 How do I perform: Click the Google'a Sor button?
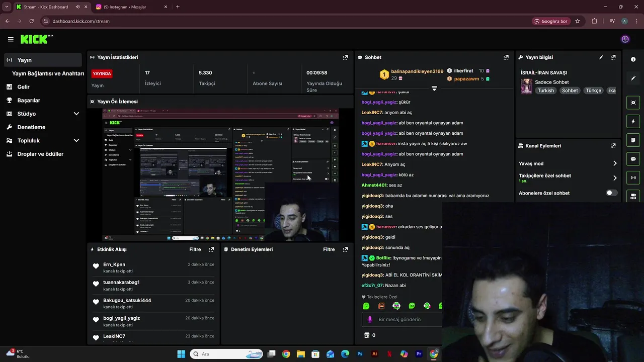551,21
